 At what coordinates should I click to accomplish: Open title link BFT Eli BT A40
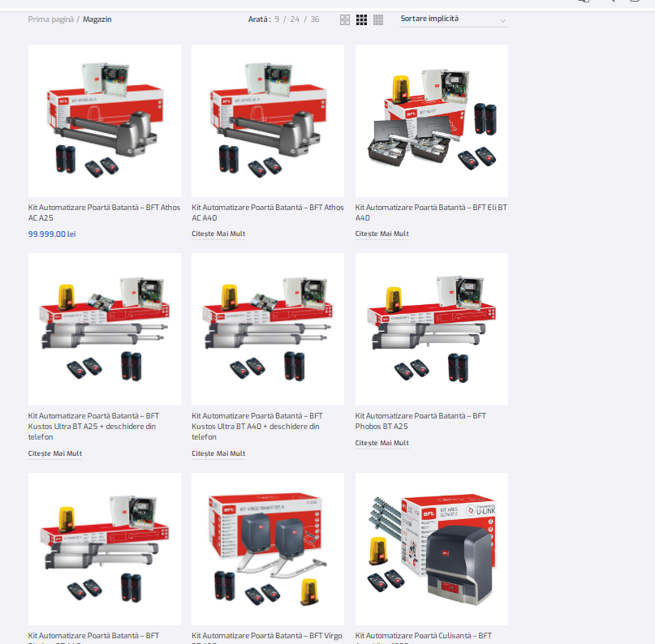431,213
